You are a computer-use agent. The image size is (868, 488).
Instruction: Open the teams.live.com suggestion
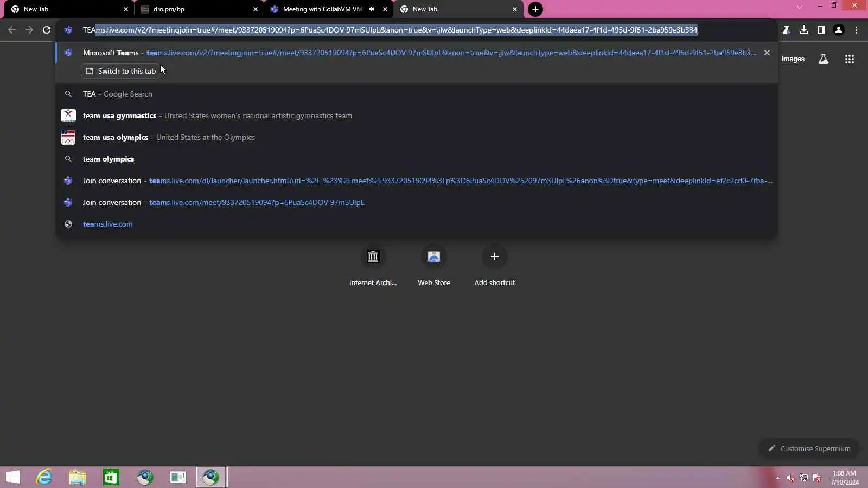click(x=417, y=224)
